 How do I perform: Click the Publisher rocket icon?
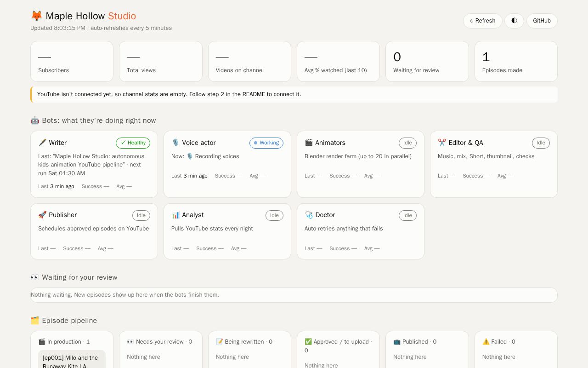click(x=42, y=215)
